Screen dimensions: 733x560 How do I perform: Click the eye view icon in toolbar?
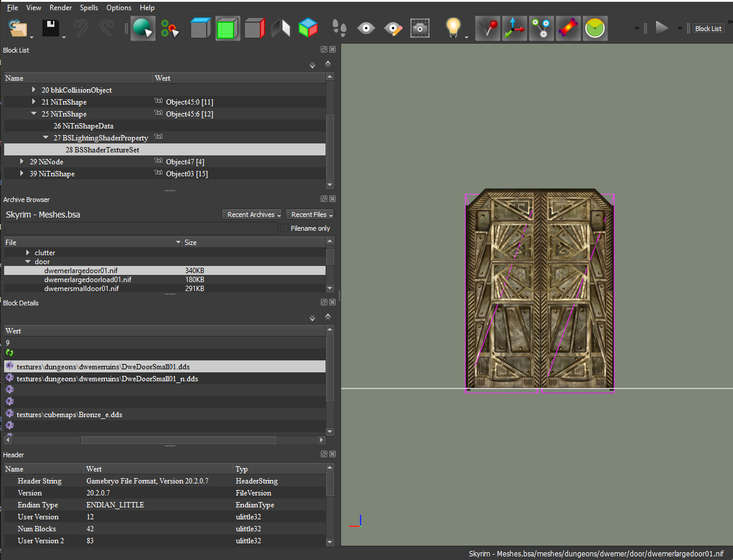pos(366,28)
